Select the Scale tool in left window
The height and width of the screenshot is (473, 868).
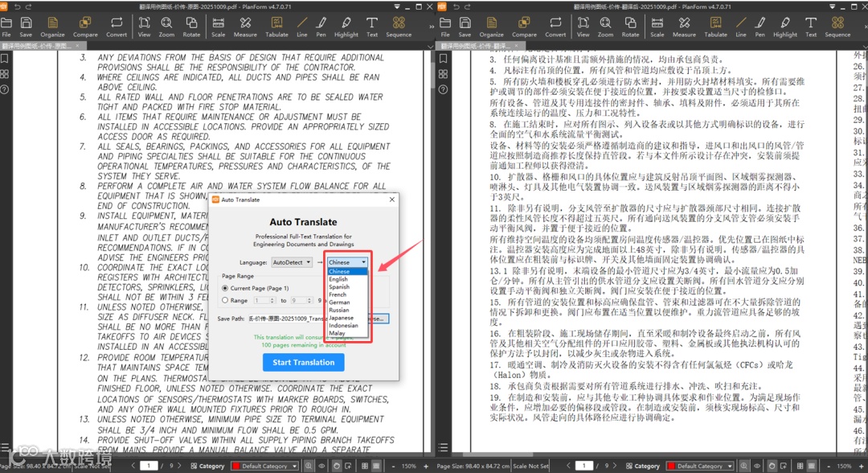pos(218,27)
